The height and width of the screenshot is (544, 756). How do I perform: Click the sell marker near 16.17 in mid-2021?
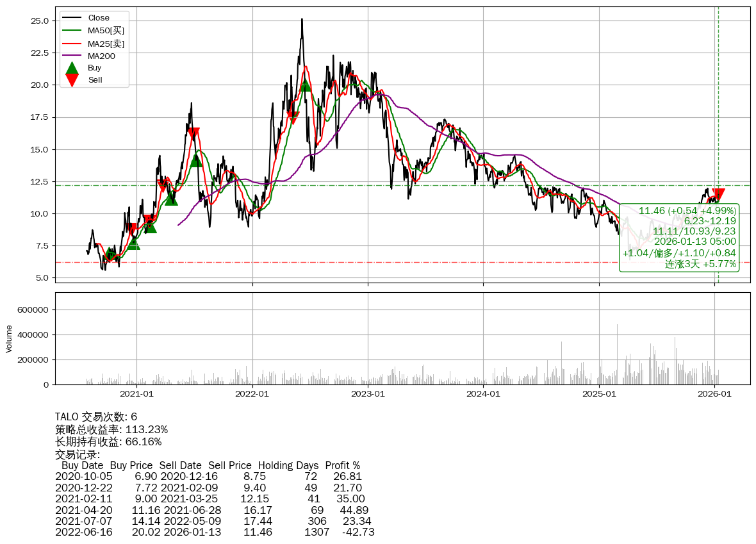point(193,134)
